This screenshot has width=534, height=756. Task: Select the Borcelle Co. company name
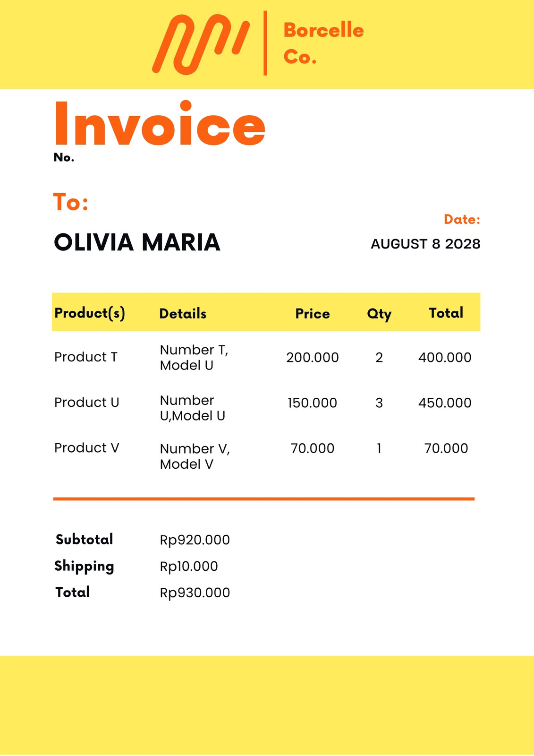[x=323, y=43]
